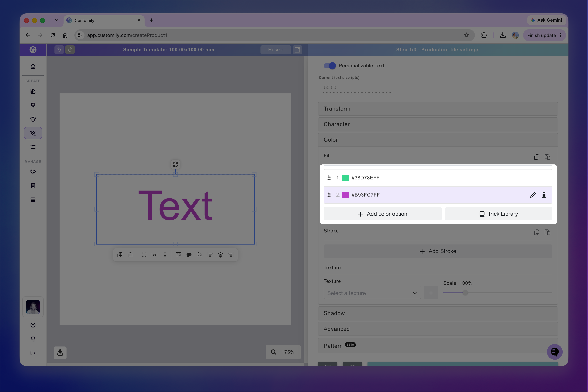This screenshot has height=392, width=588.
Task: Click the undo arrow
Action: (59, 50)
